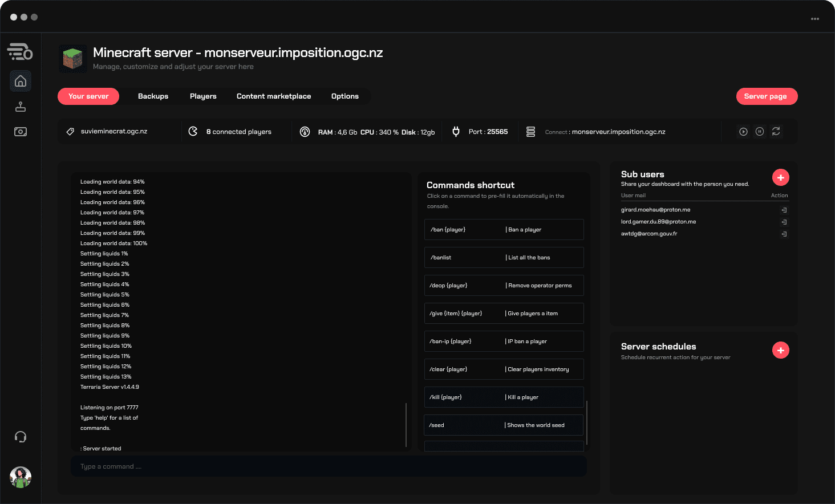835x504 pixels.
Task: Open the Server page button
Action: [x=767, y=96]
